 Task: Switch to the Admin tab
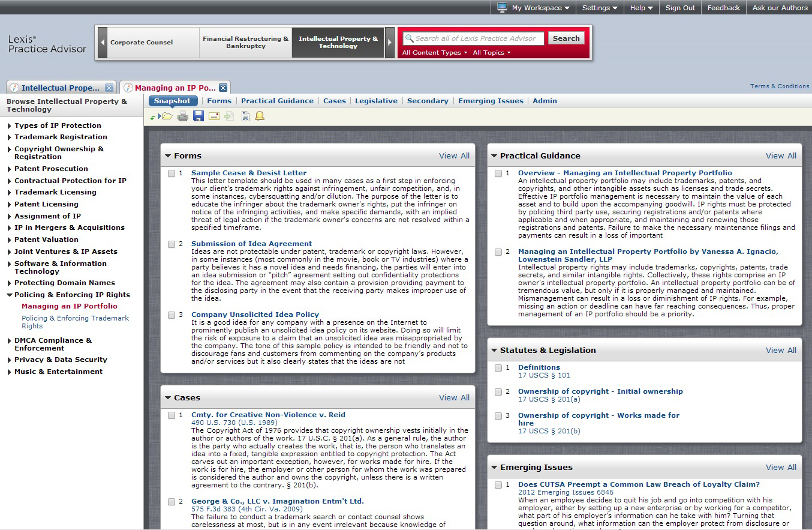tap(545, 101)
